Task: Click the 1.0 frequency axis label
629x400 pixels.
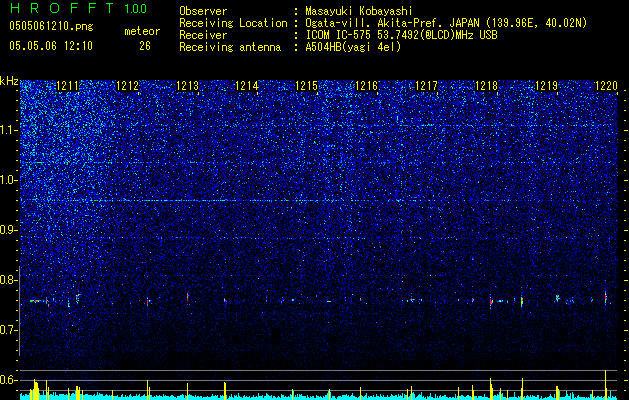Action: [x=9, y=180]
